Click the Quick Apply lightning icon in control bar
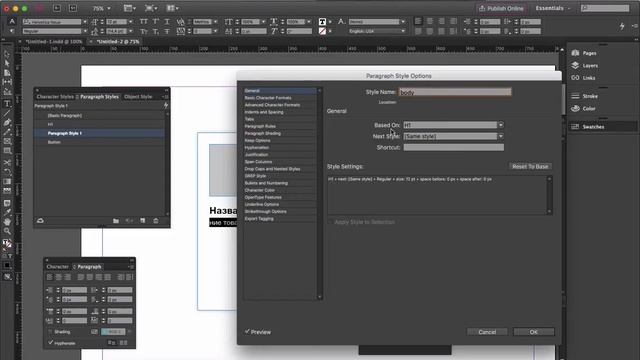Image resolution: width=640 pixels, height=360 pixels. tap(622, 26)
